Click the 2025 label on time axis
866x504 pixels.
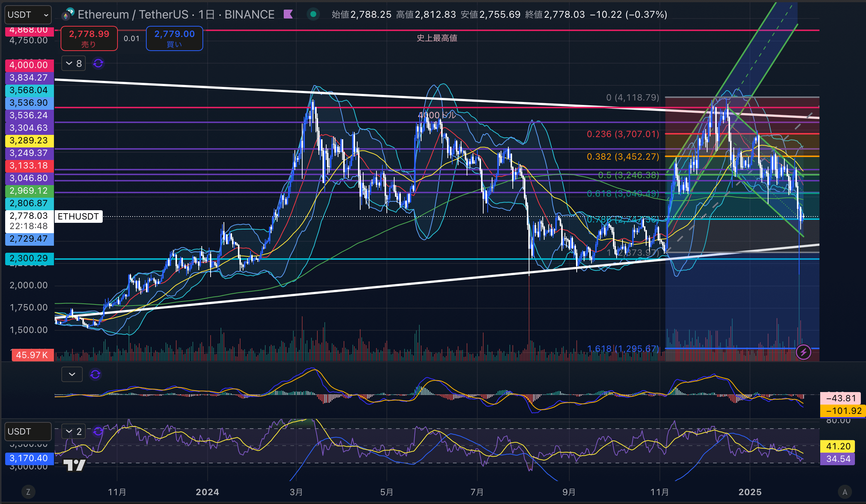[x=750, y=492]
